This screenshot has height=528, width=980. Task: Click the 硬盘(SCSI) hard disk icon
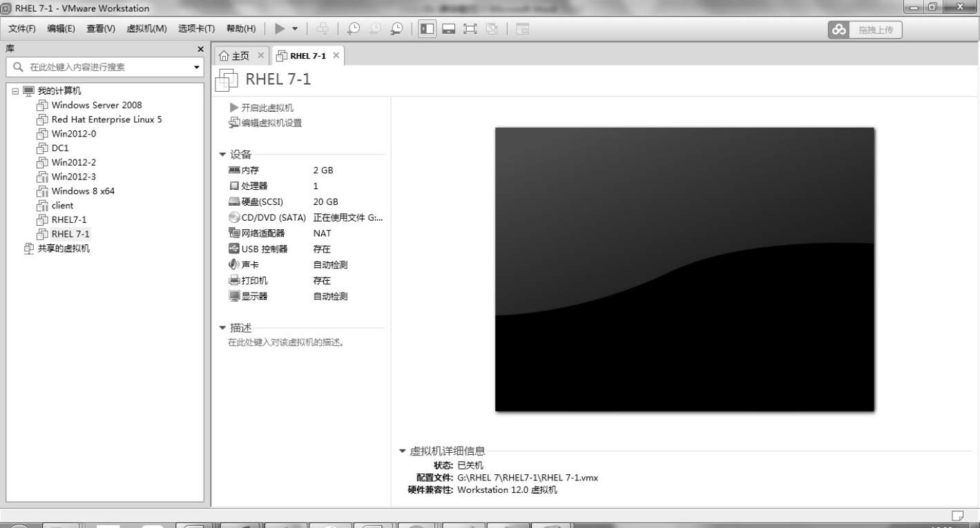233,202
